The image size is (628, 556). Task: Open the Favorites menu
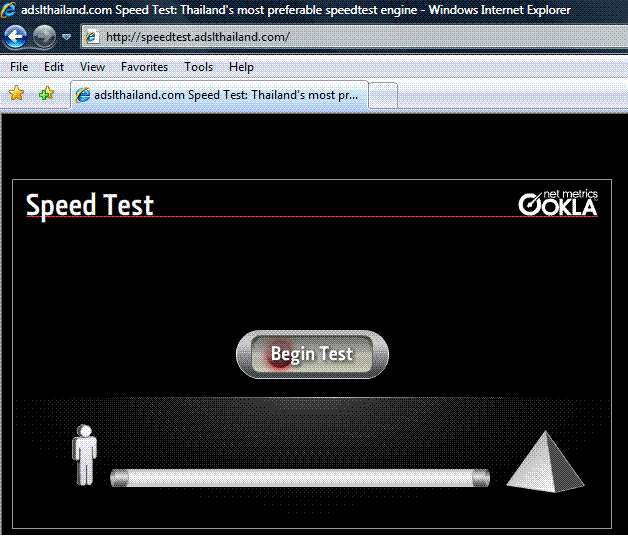tap(144, 67)
